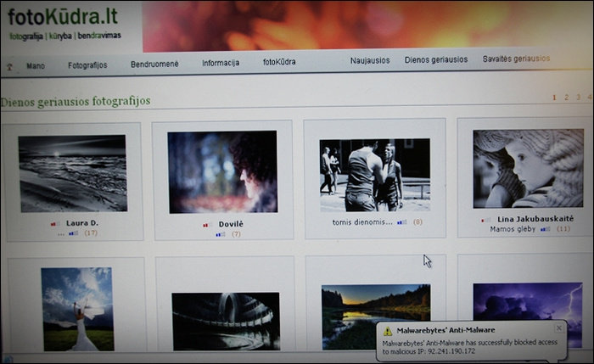
Task: Click the flag icon beside Laura D.
Action: (54, 224)
